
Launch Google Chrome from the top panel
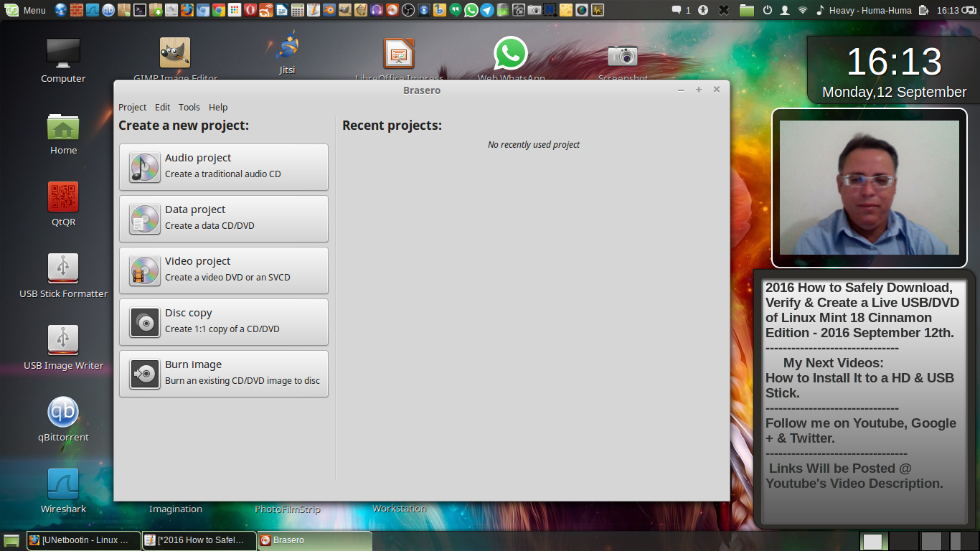218,10
